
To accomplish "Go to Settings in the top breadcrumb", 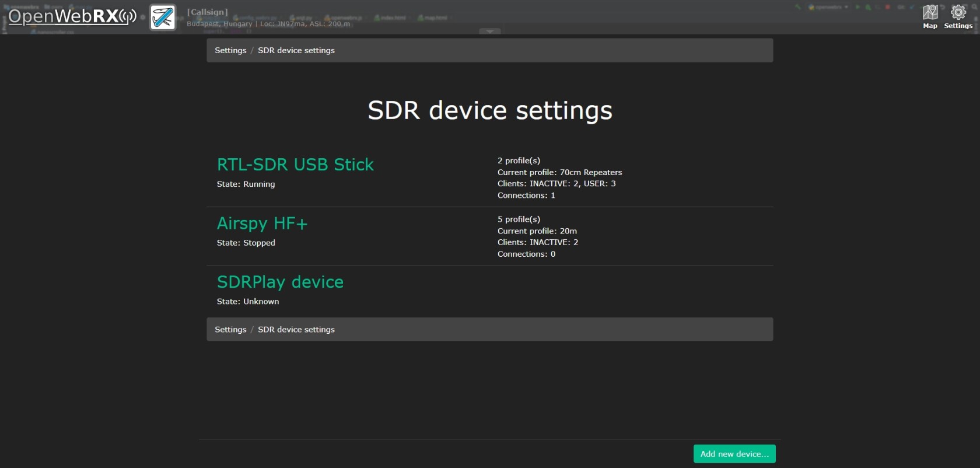I will click(230, 50).
